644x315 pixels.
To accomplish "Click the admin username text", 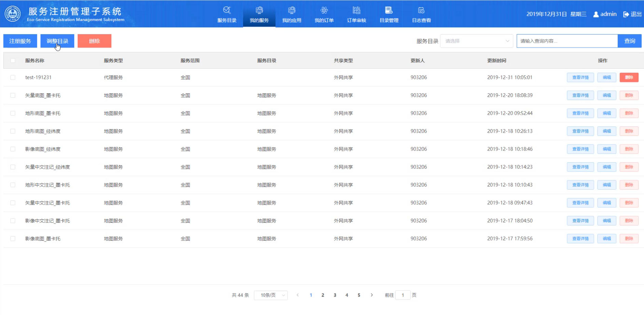I will (608, 14).
